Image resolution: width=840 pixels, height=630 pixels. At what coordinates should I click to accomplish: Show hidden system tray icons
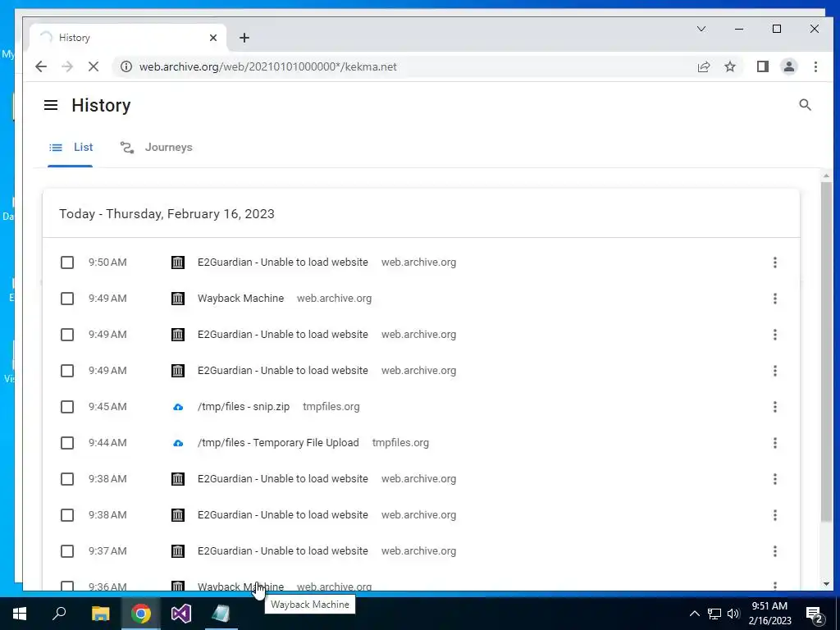(694, 614)
